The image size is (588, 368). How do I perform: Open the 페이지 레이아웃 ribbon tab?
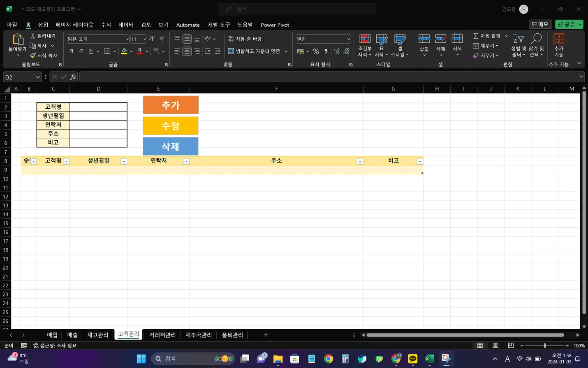pyautogui.click(x=74, y=25)
